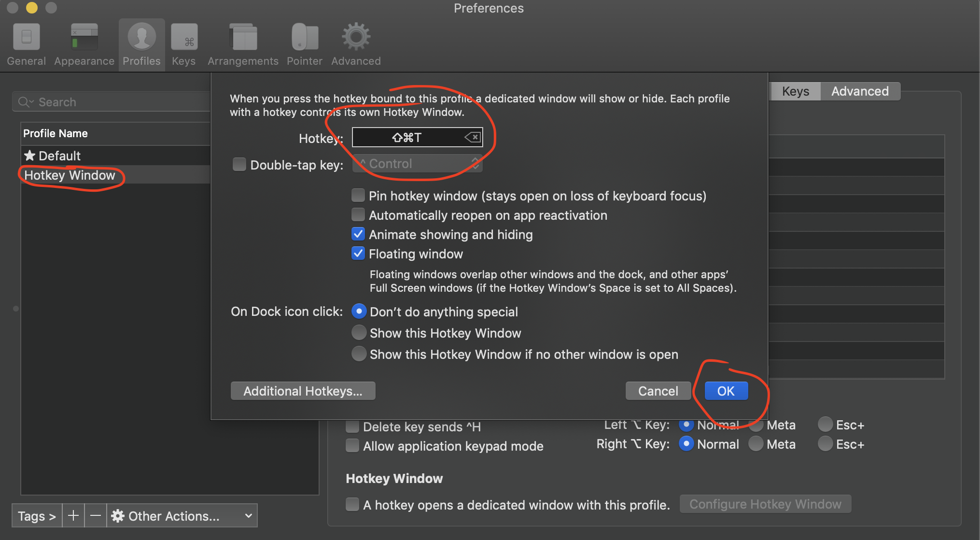Viewport: 980px width, 540px height.
Task: Clear the hotkey field with delete icon
Action: point(472,137)
